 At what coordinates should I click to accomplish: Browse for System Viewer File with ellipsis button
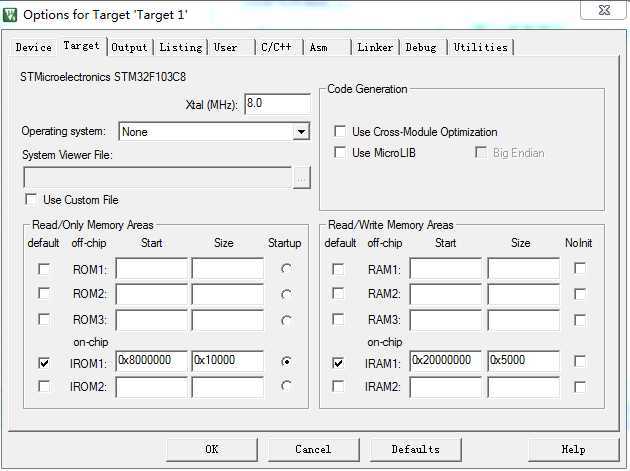301,177
